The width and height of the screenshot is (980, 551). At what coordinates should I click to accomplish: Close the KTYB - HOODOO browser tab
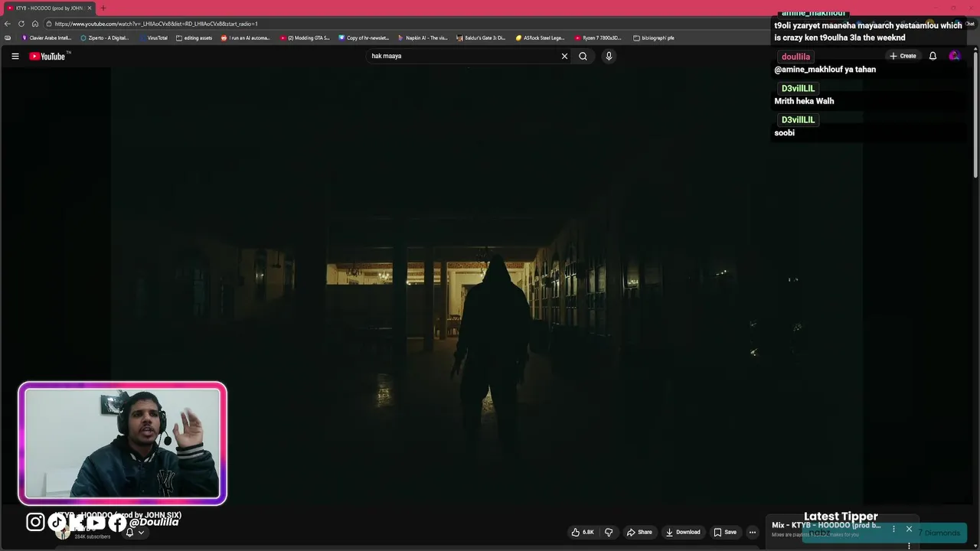click(90, 8)
